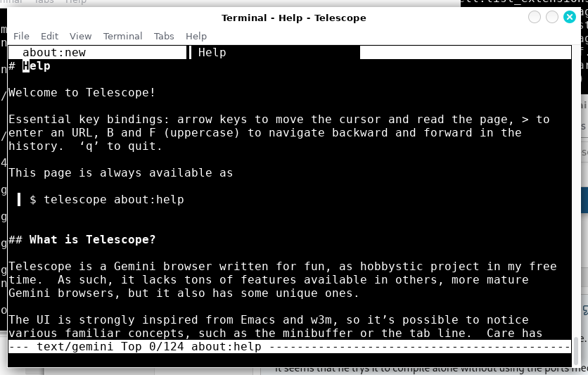This screenshot has width=588, height=375.
Task: Click 'Telescope is a Gemini browser' line
Action: pos(282,266)
